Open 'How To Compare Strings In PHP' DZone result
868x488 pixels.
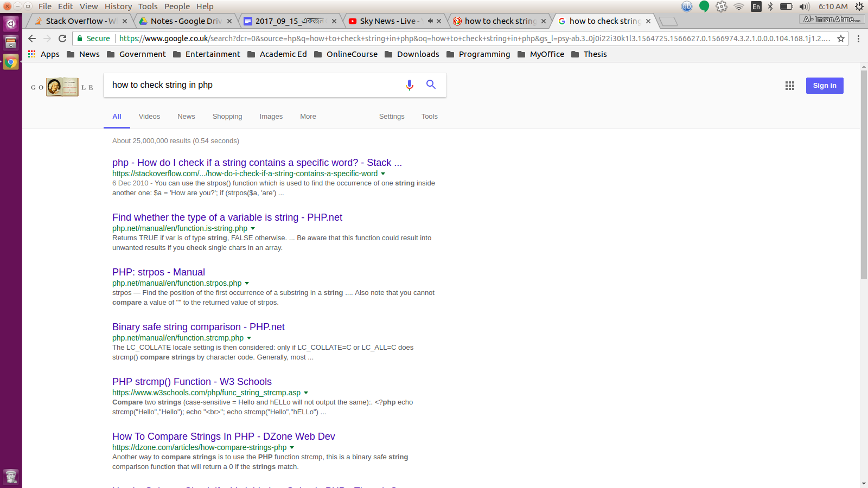tap(224, 436)
